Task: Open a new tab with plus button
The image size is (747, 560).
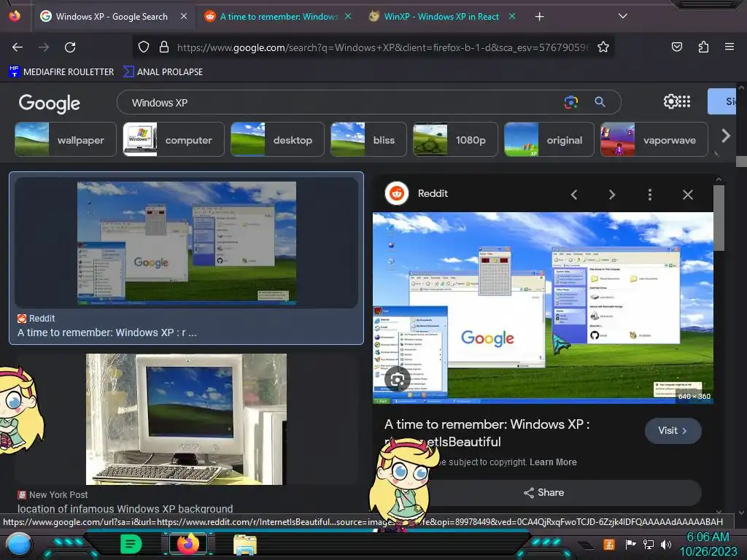Action: coord(539,17)
